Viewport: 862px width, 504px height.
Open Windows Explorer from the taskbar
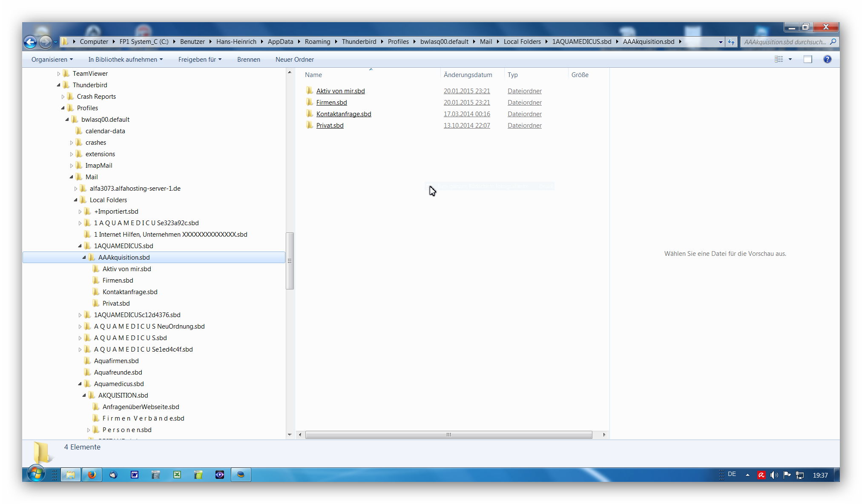71,475
